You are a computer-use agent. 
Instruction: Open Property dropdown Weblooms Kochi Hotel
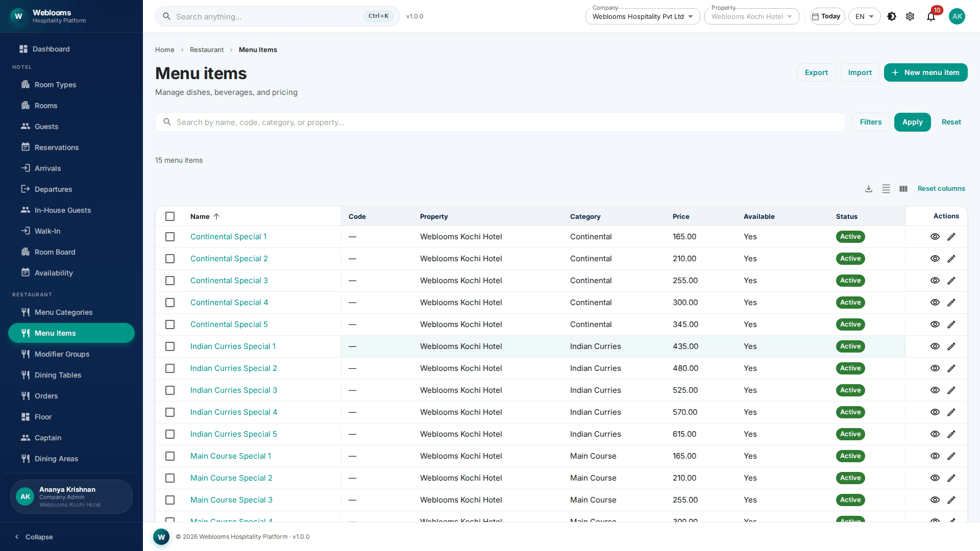(x=752, y=16)
